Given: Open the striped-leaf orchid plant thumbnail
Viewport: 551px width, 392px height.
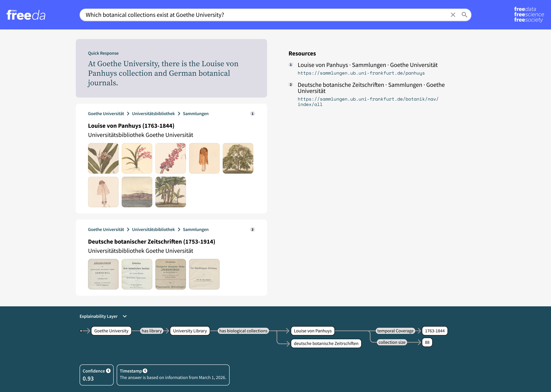Looking at the screenshot, I should click(x=103, y=158).
